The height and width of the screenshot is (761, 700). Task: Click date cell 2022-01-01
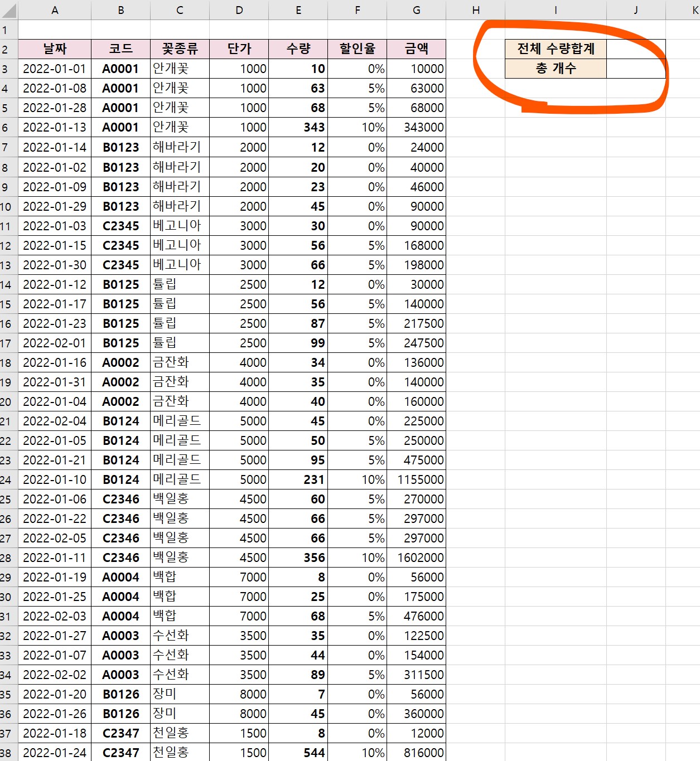(x=55, y=69)
